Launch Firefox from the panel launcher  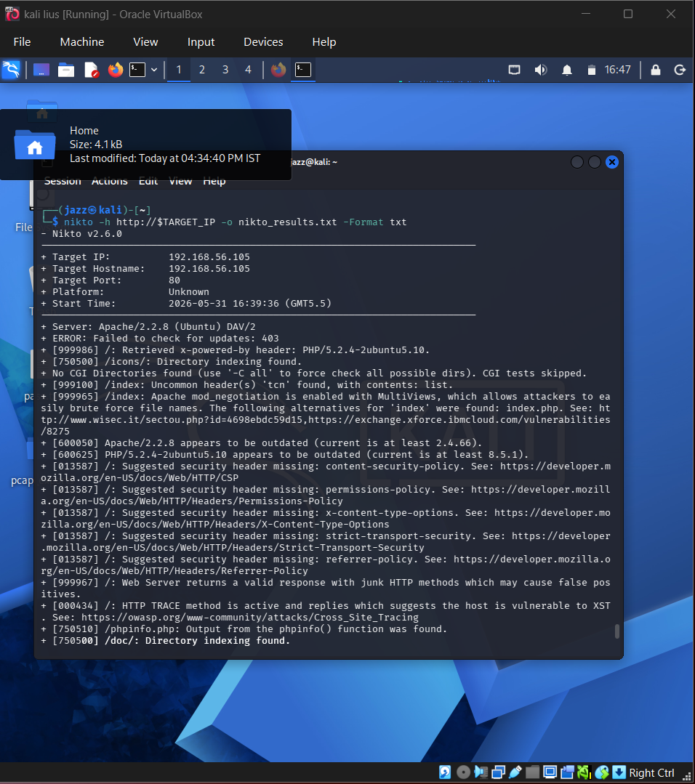tap(116, 70)
